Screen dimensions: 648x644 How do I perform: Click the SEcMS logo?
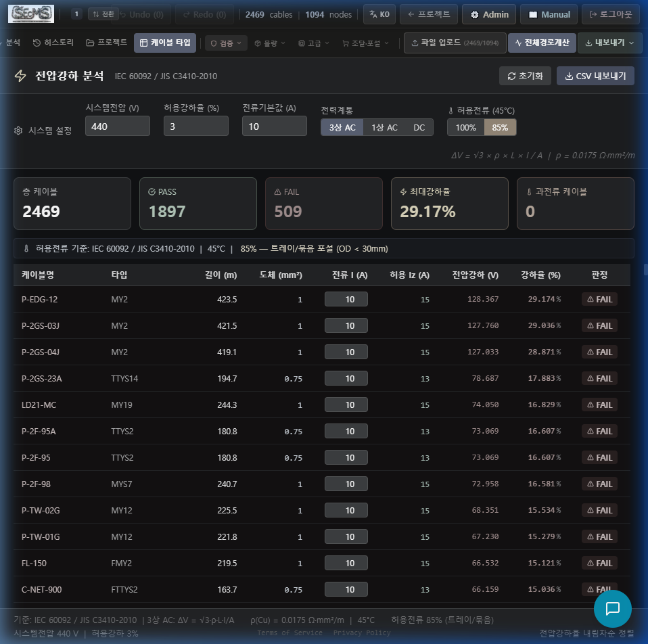coord(31,14)
